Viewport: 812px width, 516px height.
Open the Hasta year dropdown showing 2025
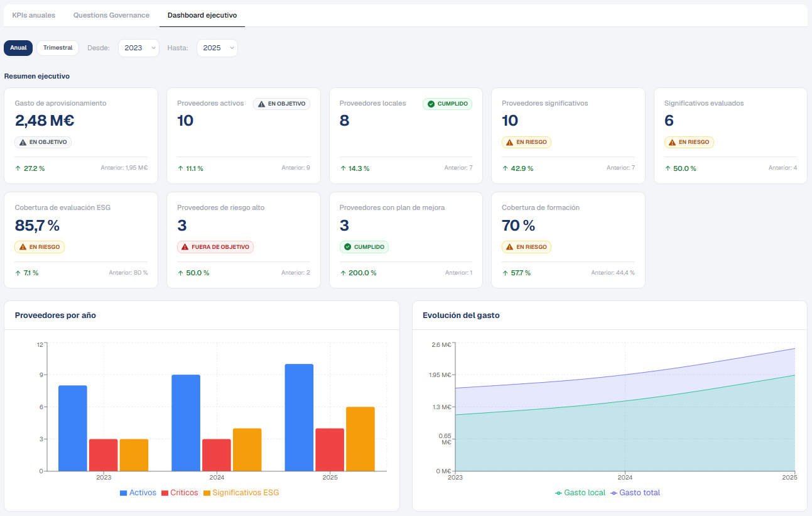click(x=217, y=48)
